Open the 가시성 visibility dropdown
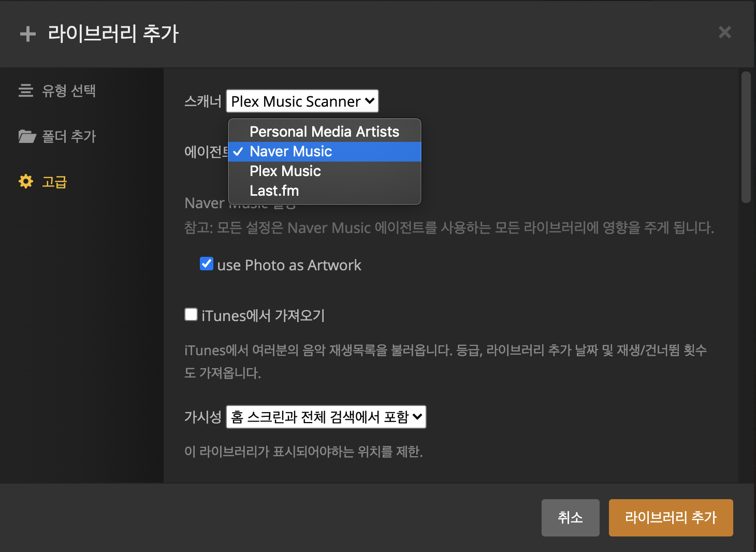This screenshot has width=756, height=552. (326, 417)
